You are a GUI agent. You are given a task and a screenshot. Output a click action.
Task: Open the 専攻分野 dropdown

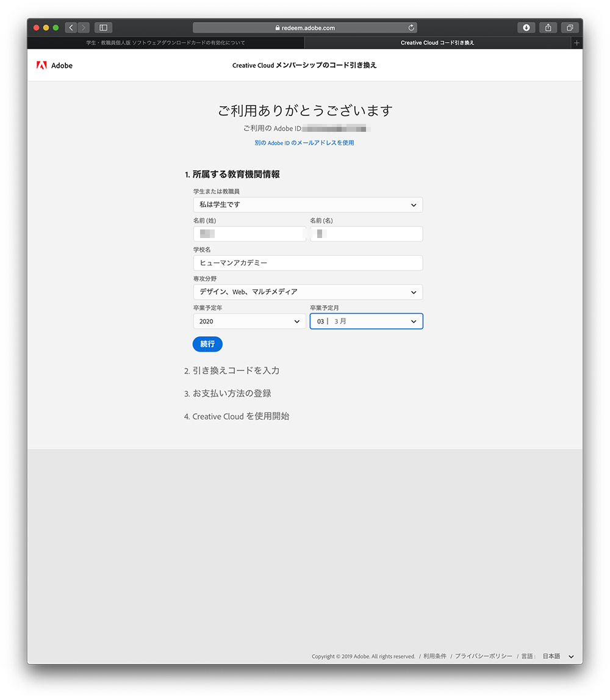(x=308, y=292)
